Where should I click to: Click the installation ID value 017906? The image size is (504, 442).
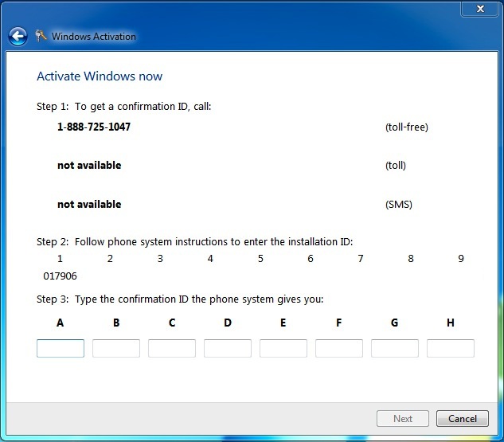point(60,276)
